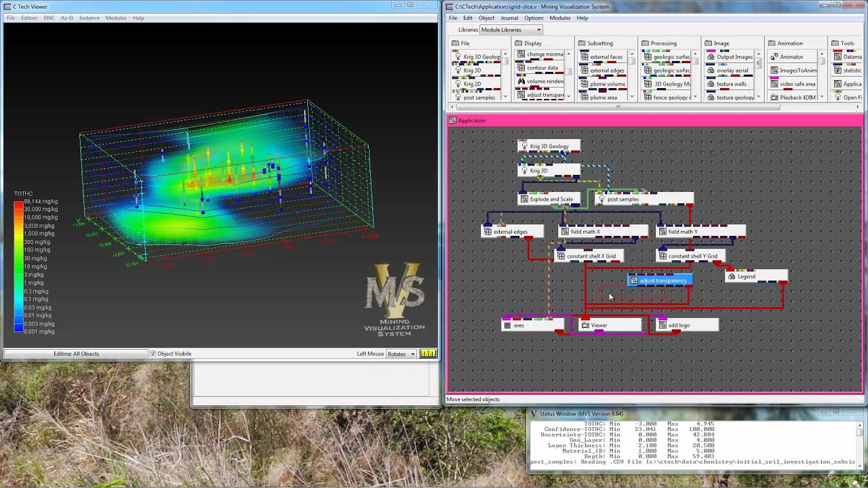Viewport: 868px width, 488px height.
Task: Open the Az-El menu in C Tech Viewer
Action: point(67,18)
